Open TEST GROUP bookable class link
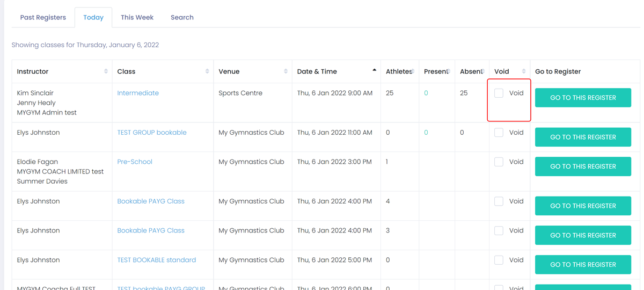Viewport: 644px width, 290px height. 152,133
